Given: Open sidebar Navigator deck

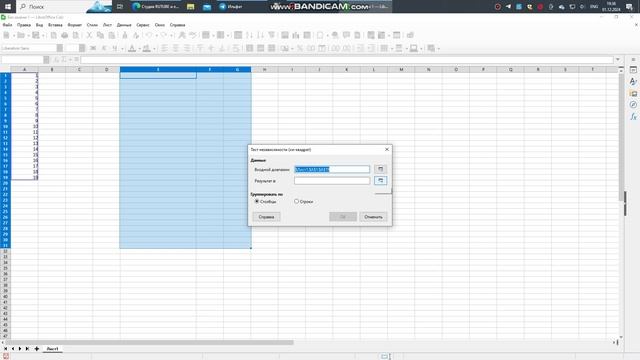Looking at the screenshot, I should tap(633, 105).
